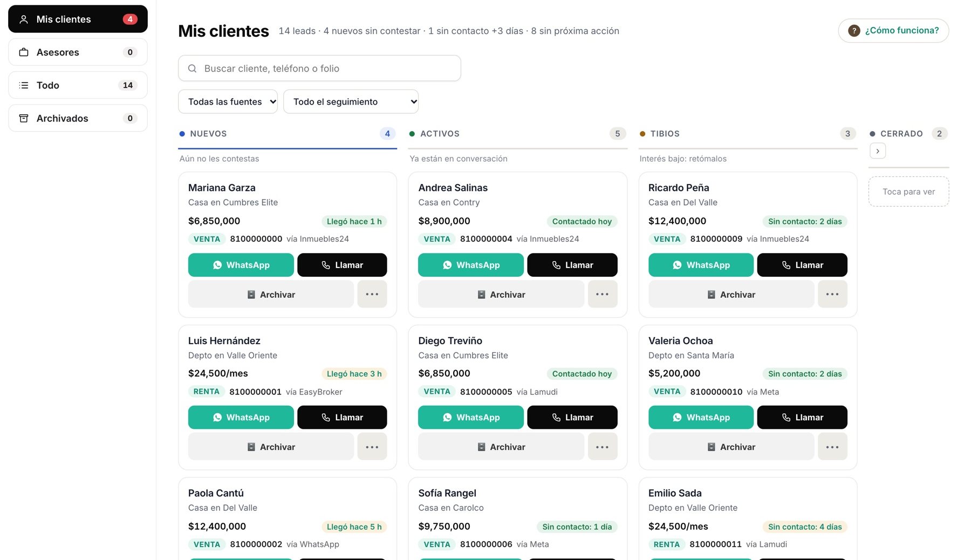Open Archivados section

tap(78, 118)
